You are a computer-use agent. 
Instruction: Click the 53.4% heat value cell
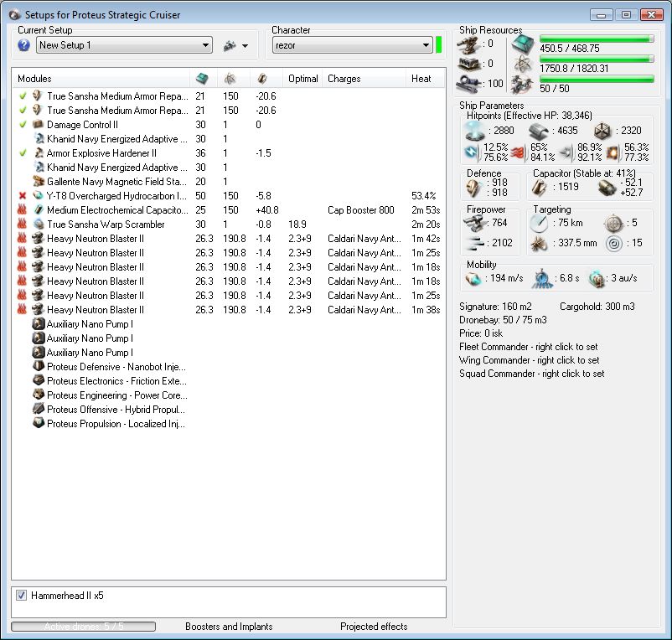tap(423, 196)
